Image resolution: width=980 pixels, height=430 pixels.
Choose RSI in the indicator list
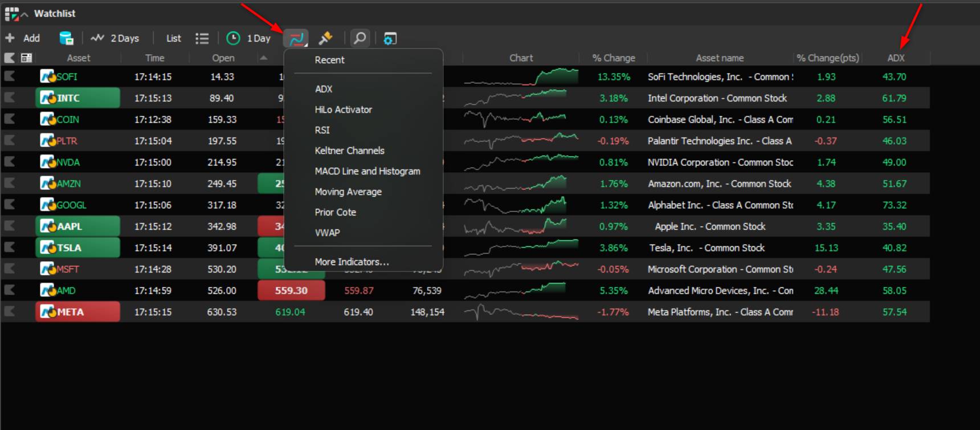(x=322, y=130)
